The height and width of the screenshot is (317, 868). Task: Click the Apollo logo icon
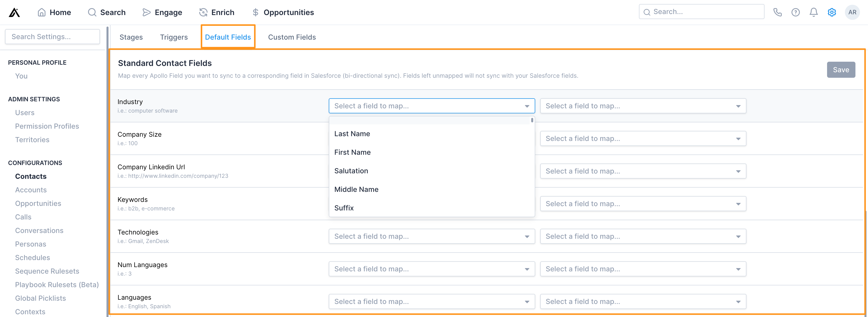pyautogui.click(x=14, y=13)
